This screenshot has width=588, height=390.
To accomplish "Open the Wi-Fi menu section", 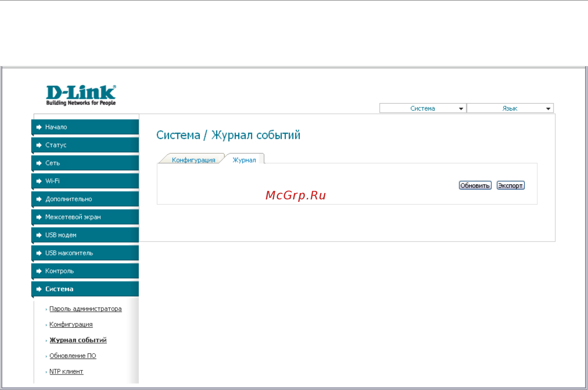I will 85,181.
